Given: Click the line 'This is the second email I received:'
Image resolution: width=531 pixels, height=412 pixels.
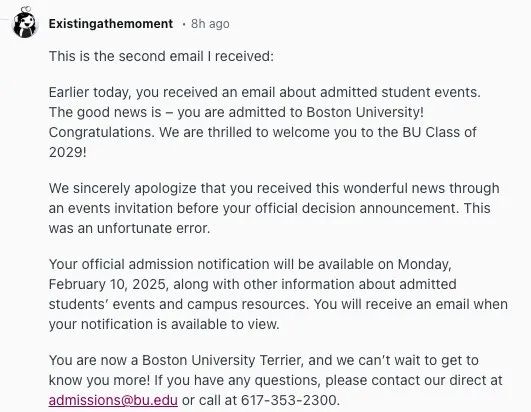Looking at the screenshot, I should tap(161, 56).
